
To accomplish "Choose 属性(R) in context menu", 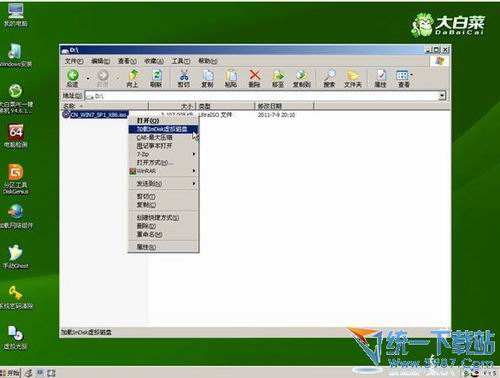I will 163,247.
